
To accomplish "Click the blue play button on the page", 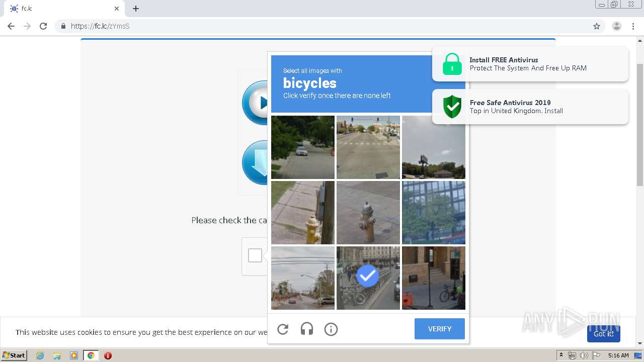I will click(255, 103).
